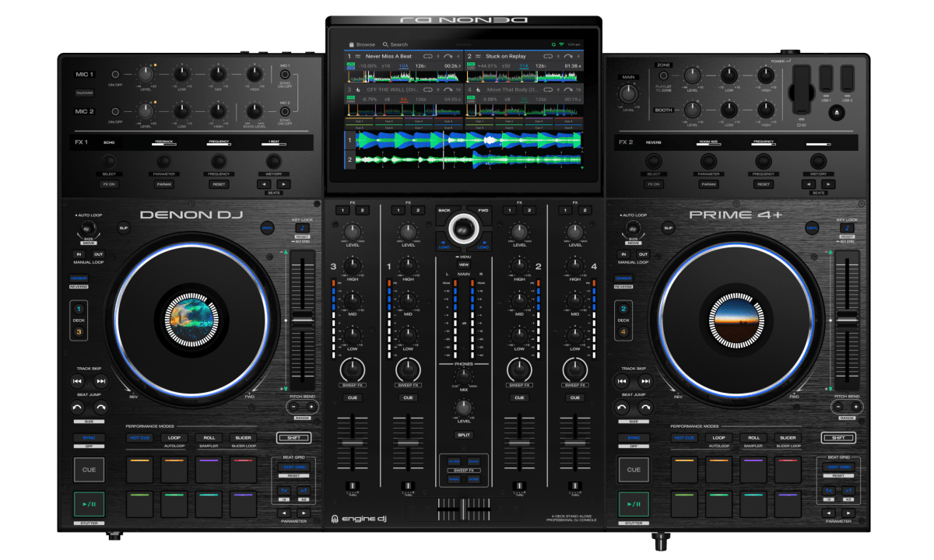Increase FX 1 beats with right arrow
The height and width of the screenshot is (560, 934).
coord(283,184)
